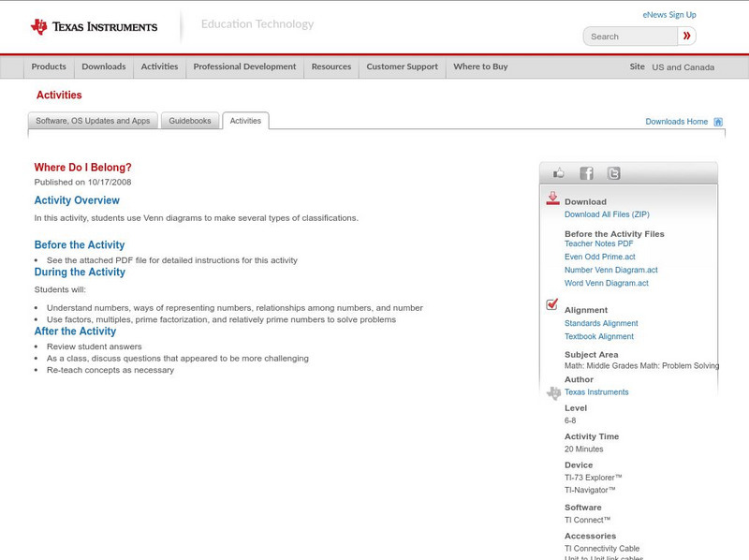Open the Products menu
The width and height of the screenshot is (749, 560).
[49, 66]
